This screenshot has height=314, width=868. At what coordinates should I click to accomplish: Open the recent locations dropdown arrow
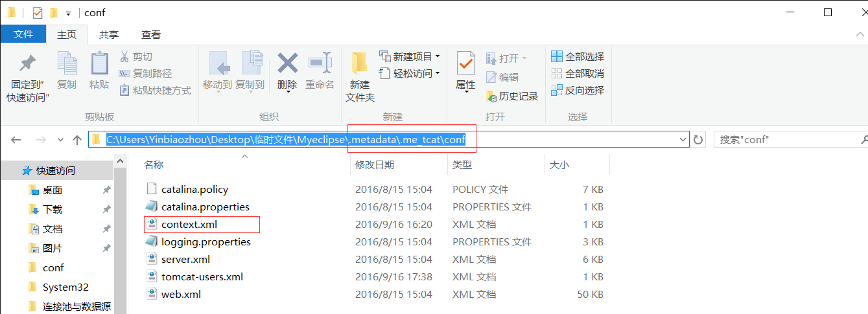(60, 140)
